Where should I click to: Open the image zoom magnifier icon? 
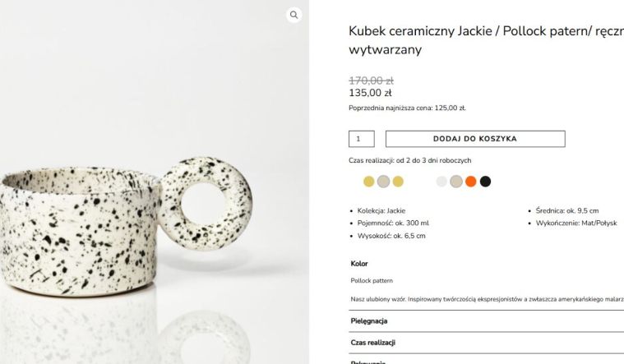click(x=294, y=15)
